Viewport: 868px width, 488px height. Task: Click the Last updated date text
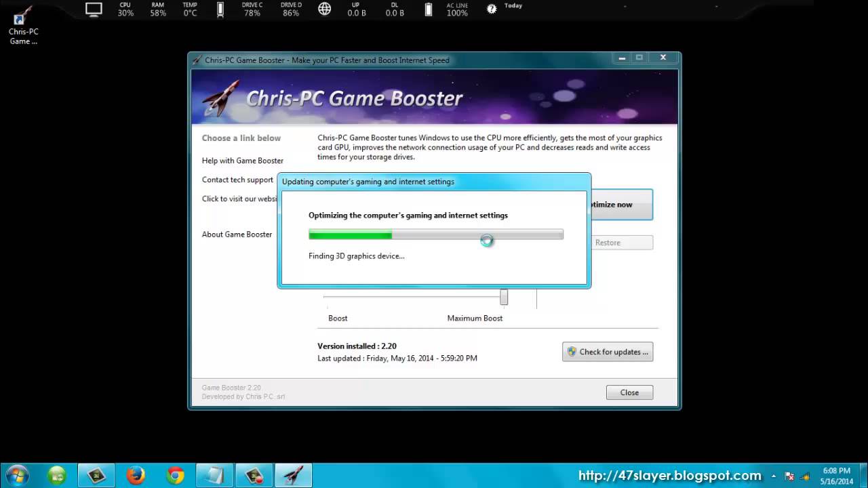[397, 359]
